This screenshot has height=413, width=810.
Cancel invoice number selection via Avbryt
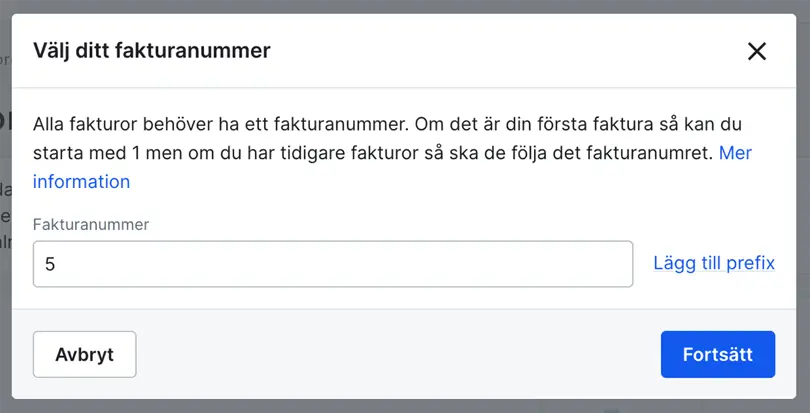point(84,354)
